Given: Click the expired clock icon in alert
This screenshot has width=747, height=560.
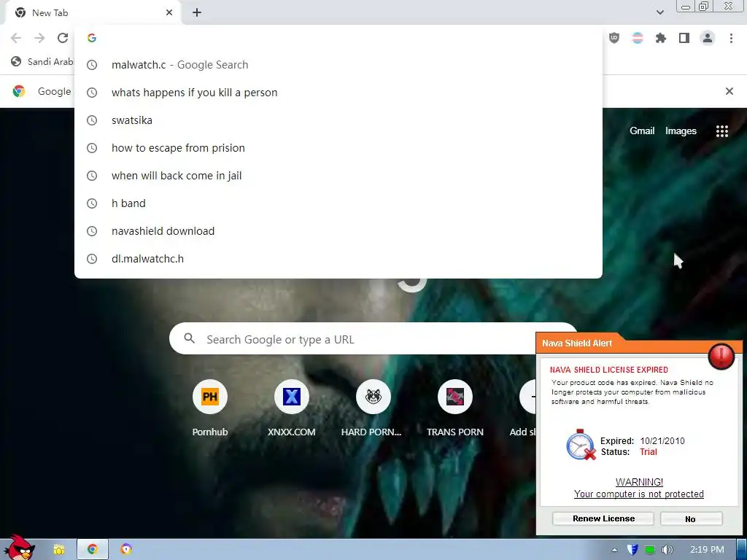Looking at the screenshot, I should (580, 445).
